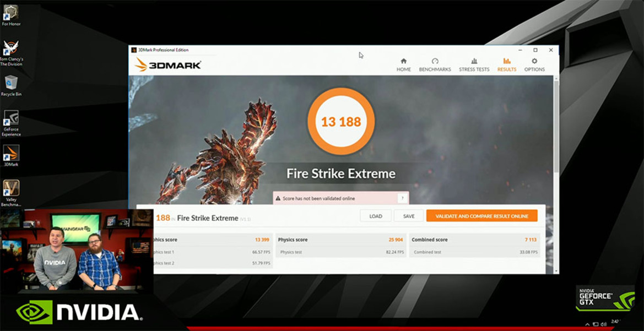Click the 3DMARK logo in the header

pyautogui.click(x=167, y=64)
